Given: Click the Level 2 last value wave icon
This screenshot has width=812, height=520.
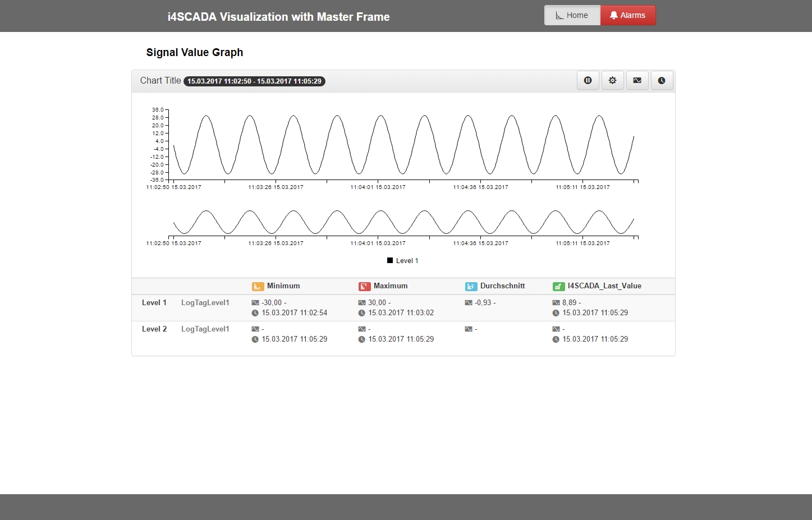Looking at the screenshot, I should (x=556, y=329).
